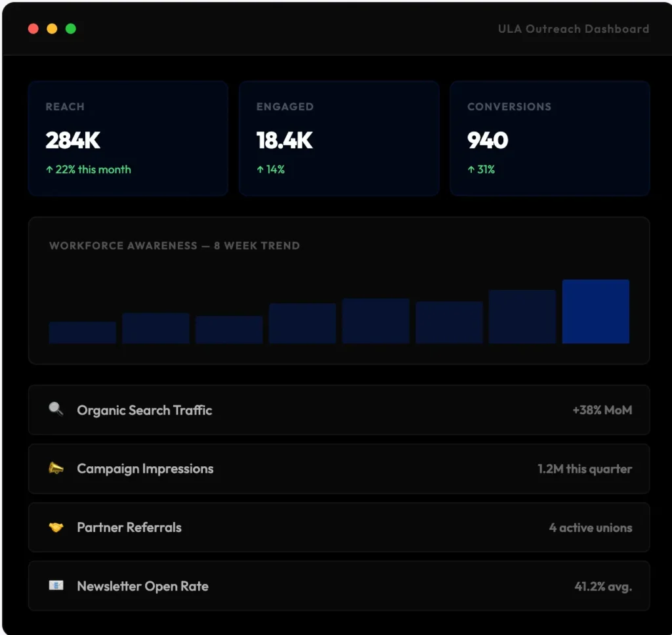Viewport: 672px width, 635px height.
Task: Click the envelope icon for Newsletter Open Rate
Action: [x=56, y=585]
